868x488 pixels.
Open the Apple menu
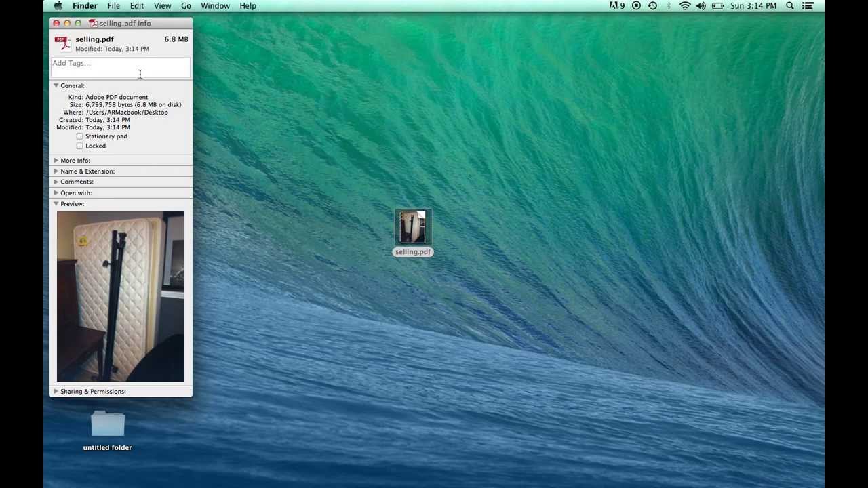click(x=58, y=6)
